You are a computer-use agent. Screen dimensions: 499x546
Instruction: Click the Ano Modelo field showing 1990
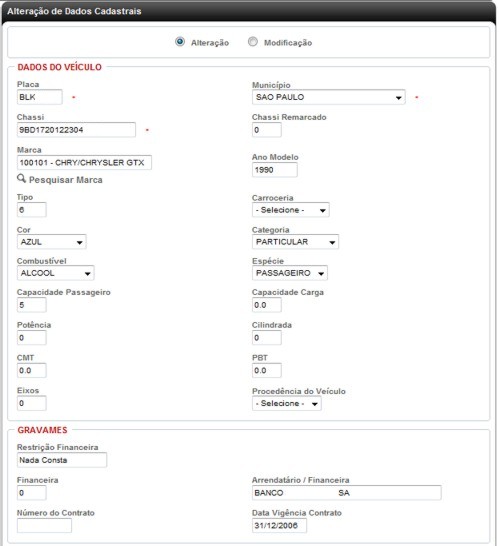pyautogui.click(x=275, y=170)
